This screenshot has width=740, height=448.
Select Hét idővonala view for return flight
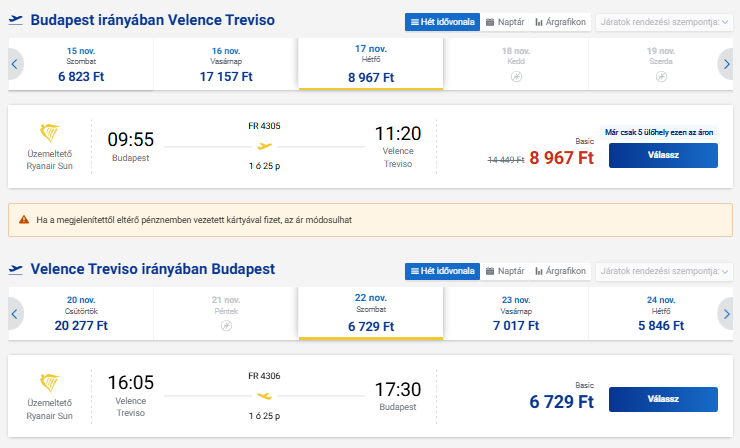tap(441, 271)
